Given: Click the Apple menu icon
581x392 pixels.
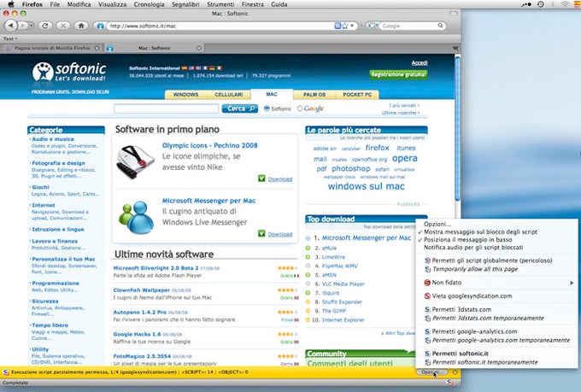Looking at the screenshot, I should (11, 4).
